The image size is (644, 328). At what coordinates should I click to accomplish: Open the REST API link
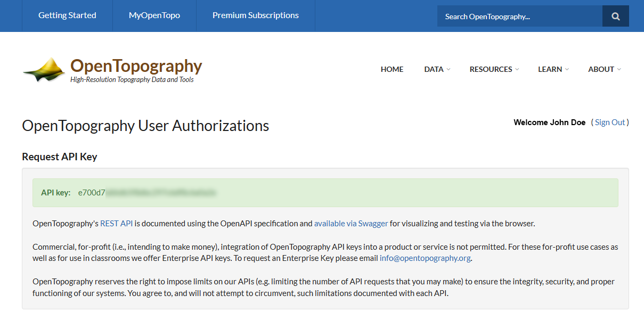116,224
